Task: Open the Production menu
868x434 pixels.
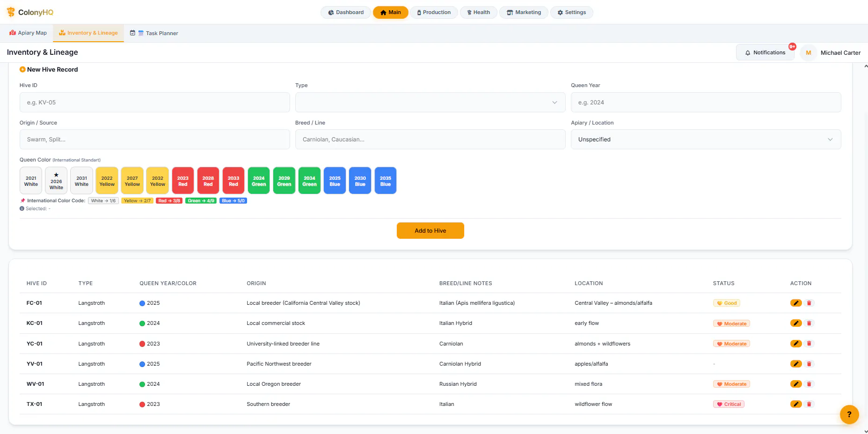Action: coord(434,13)
